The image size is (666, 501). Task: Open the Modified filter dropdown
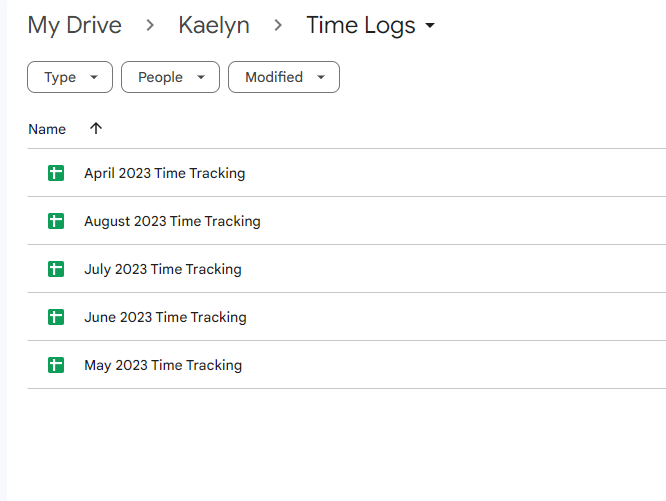click(x=284, y=77)
